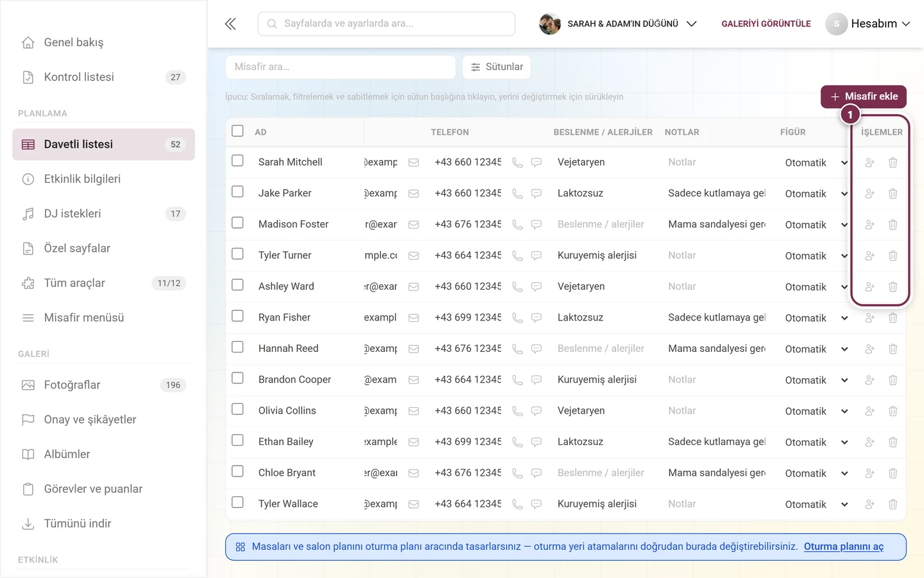The width and height of the screenshot is (924, 578).
Task: Open the Figür dropdown for Sarah Mitchell
Action: (x=816, y=163)
